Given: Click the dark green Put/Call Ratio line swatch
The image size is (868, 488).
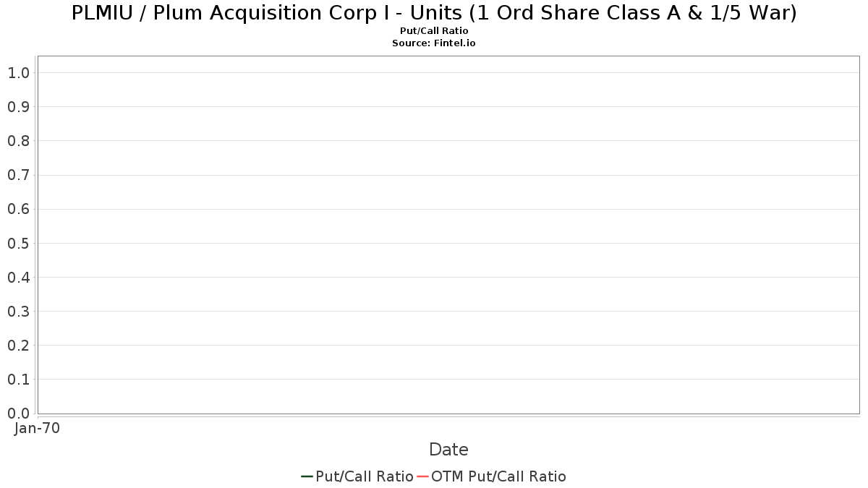Looking at the screenshot, I should pyautogui.click(x=307, y=476).
